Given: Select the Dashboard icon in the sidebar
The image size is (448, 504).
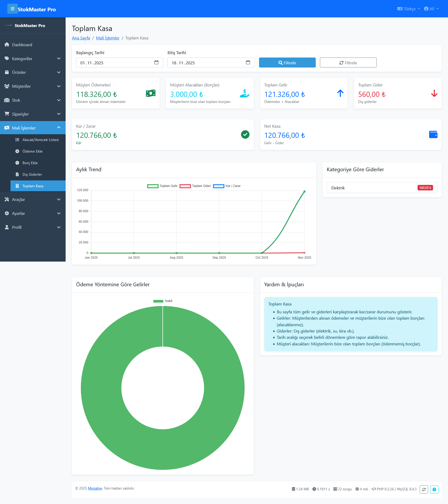Looking at the screenshot, I should pyautogui.click(x=7, y=45).
